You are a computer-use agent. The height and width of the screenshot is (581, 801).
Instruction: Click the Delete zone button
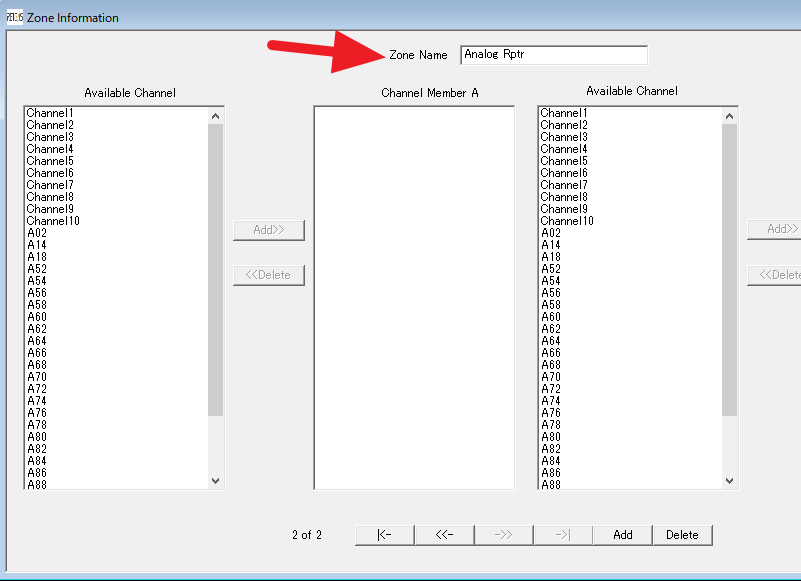pyautogui.click(x=682, y=535)
